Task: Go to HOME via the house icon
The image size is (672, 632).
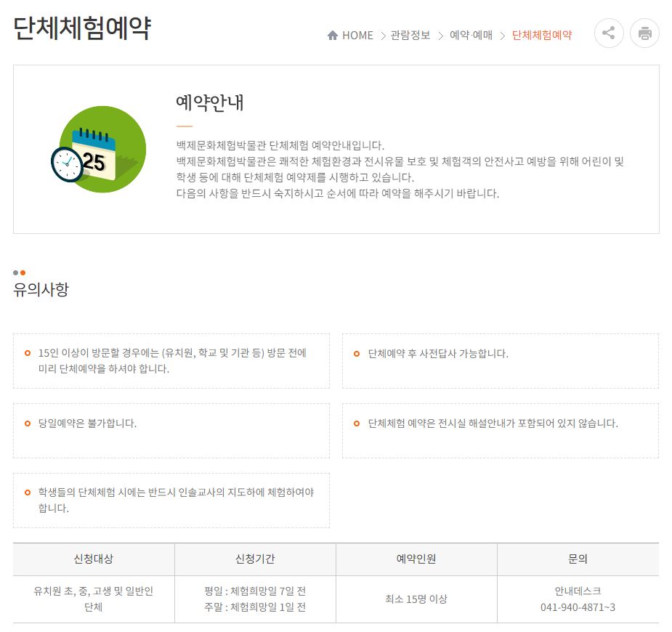Action: (x=333, y=35)
